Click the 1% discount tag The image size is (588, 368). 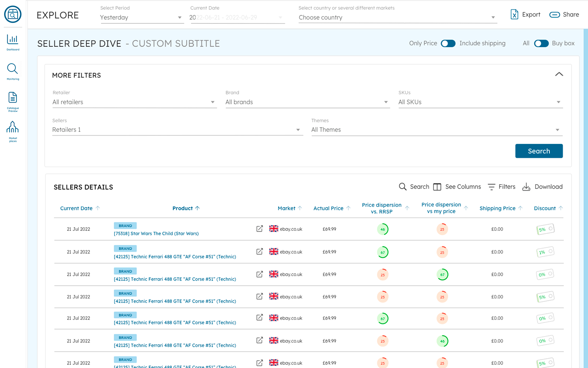coord(545,252)
